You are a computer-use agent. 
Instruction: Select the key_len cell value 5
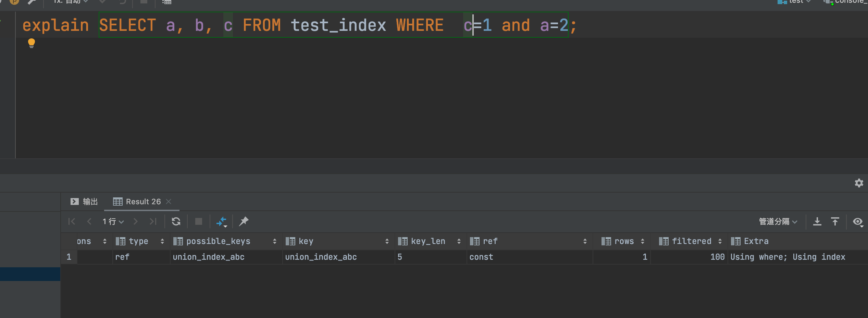point(431,257)
